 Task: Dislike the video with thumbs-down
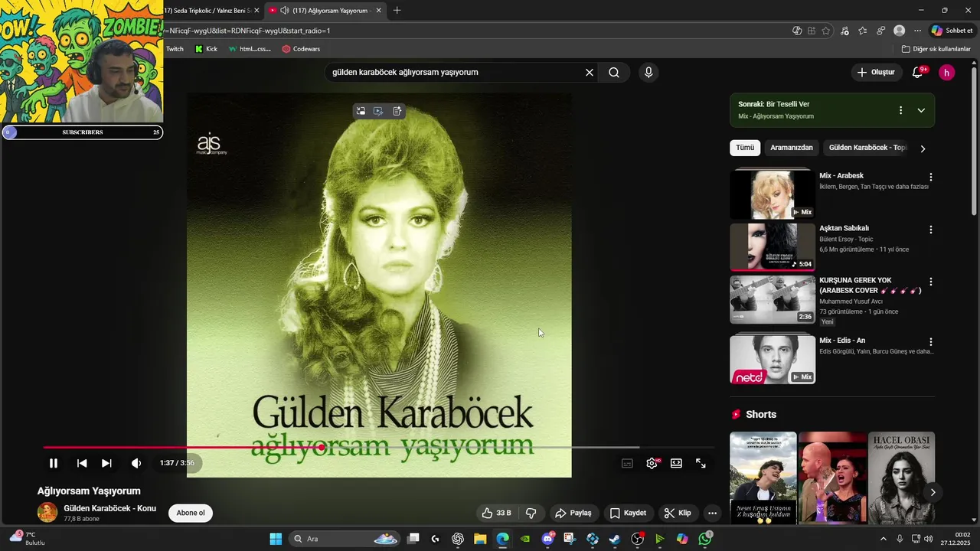point(531,513)
